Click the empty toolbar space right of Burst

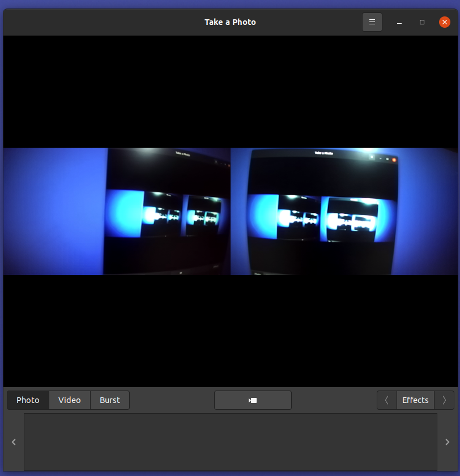(171, 400)
